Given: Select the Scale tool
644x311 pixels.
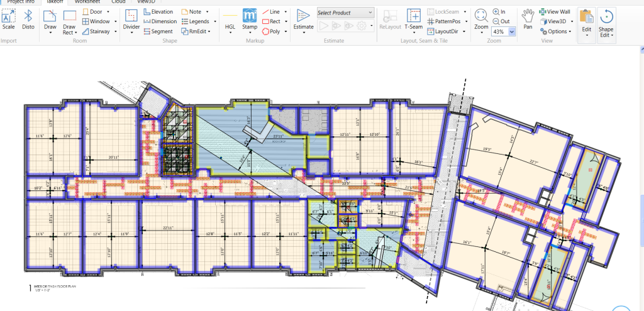Looking at the screenshot, I should [x=9, y=19].
